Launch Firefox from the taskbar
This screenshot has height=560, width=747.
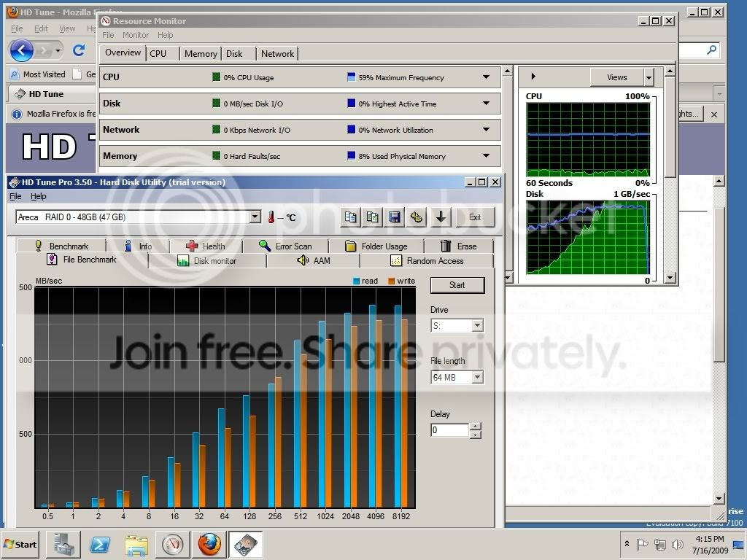209,545
